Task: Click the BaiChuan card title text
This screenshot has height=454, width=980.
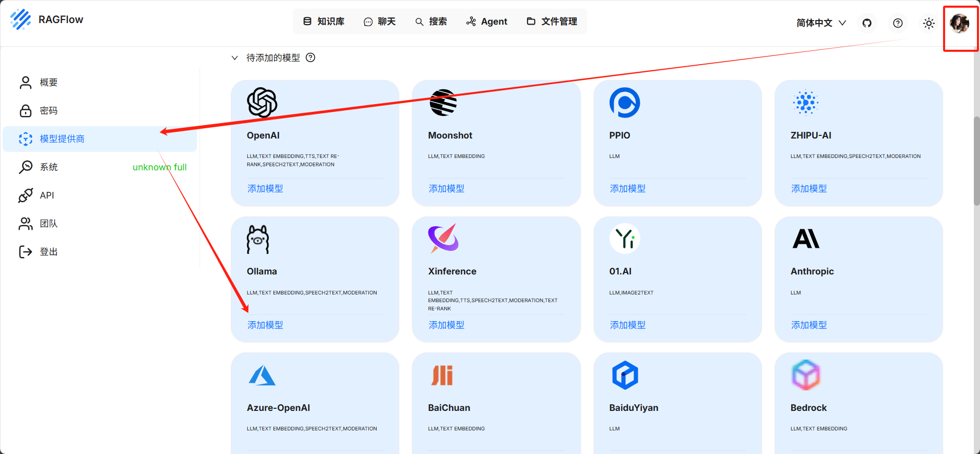Action: 449,408
